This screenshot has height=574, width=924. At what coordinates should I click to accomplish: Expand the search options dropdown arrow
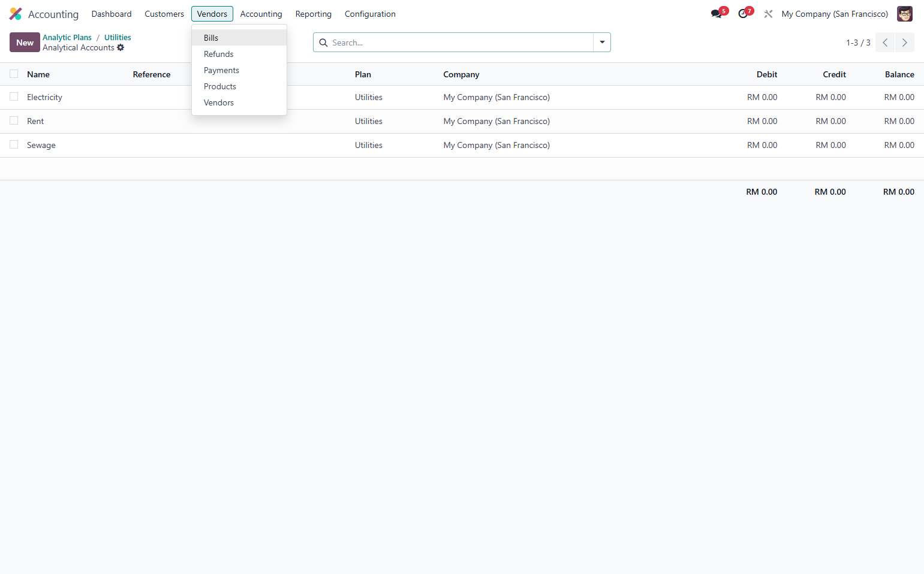point(602,43)
